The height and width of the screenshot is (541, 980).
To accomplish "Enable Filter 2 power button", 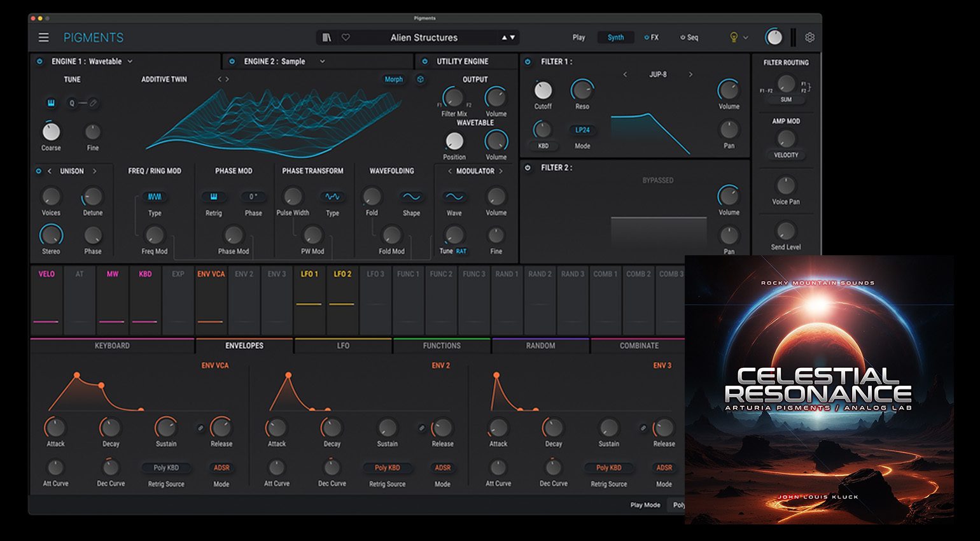I will click(x=528, y=167).
